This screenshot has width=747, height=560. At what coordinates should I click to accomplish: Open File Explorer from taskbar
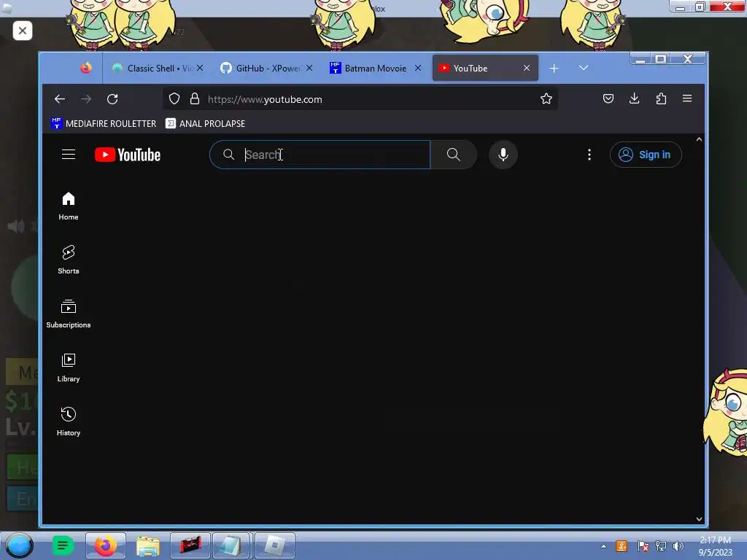click(x=147, y=545)
